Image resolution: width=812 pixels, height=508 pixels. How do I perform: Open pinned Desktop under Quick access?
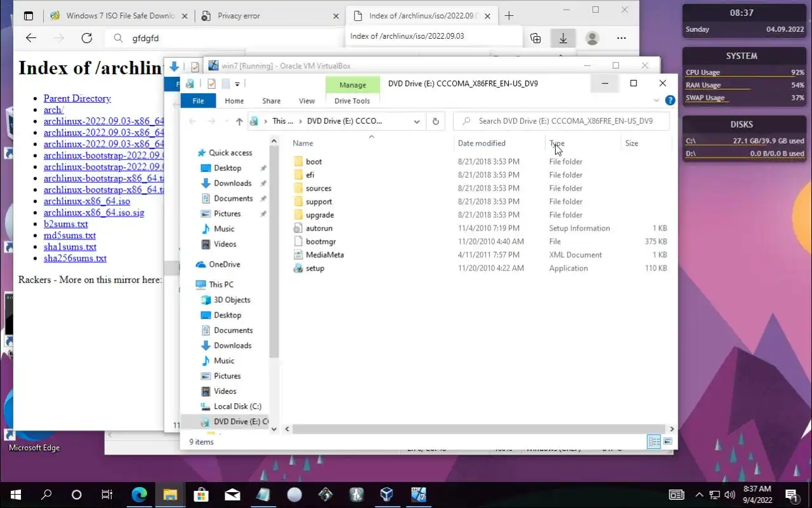(227, 168)
